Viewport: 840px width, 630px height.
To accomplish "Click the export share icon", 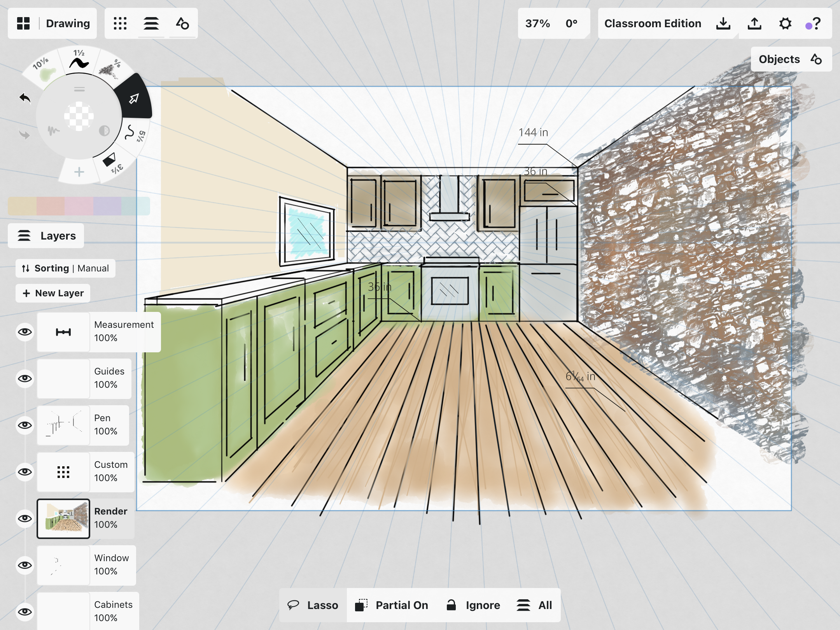I will 754,23.
